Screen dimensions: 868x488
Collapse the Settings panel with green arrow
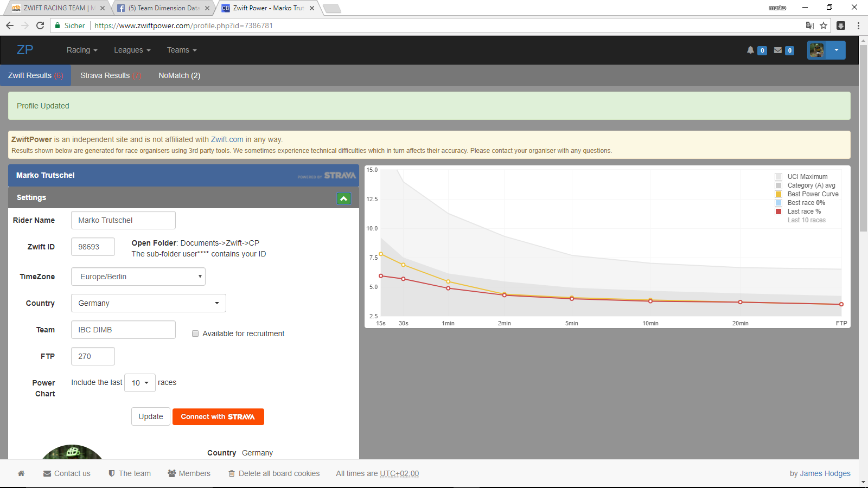343,198
